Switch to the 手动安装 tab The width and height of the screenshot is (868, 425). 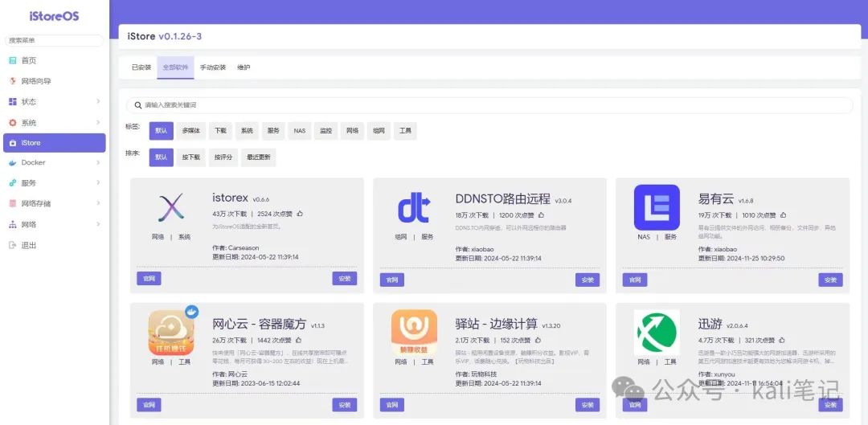[213, 67]
